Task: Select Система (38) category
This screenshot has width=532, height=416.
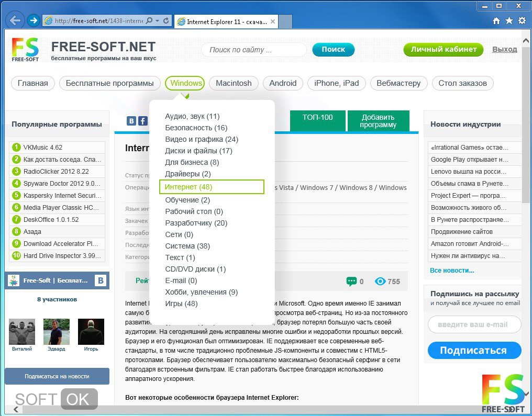Action: (x=187, y=246)
